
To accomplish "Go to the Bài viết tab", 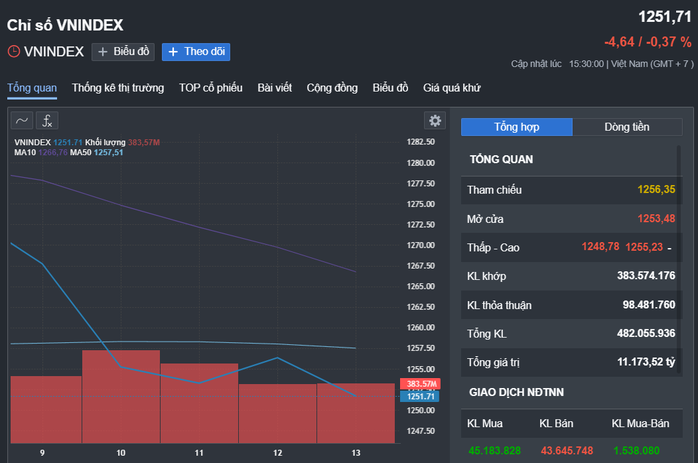I will pyautogui.click(x=275, y=88).
